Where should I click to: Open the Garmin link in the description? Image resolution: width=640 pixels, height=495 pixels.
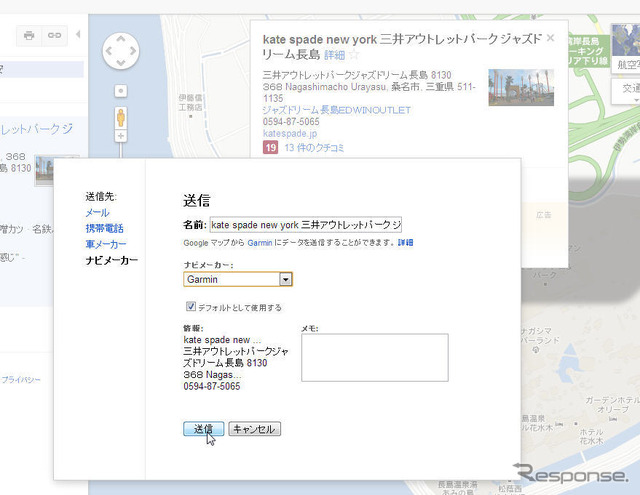point(260,243)
